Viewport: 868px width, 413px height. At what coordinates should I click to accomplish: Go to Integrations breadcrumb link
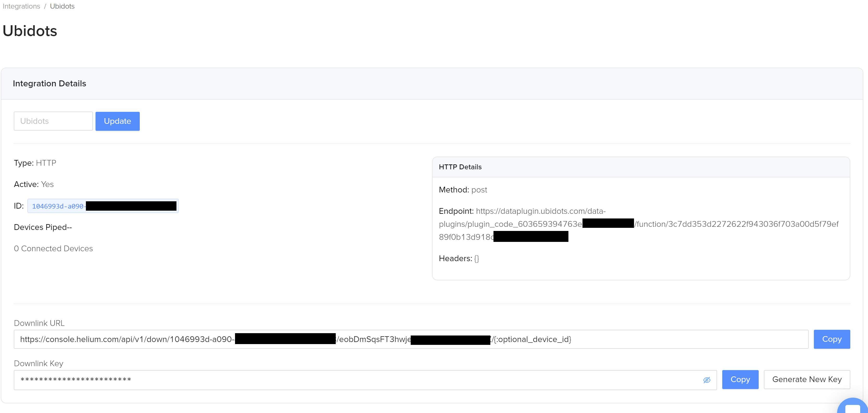(x=21, y=6)
